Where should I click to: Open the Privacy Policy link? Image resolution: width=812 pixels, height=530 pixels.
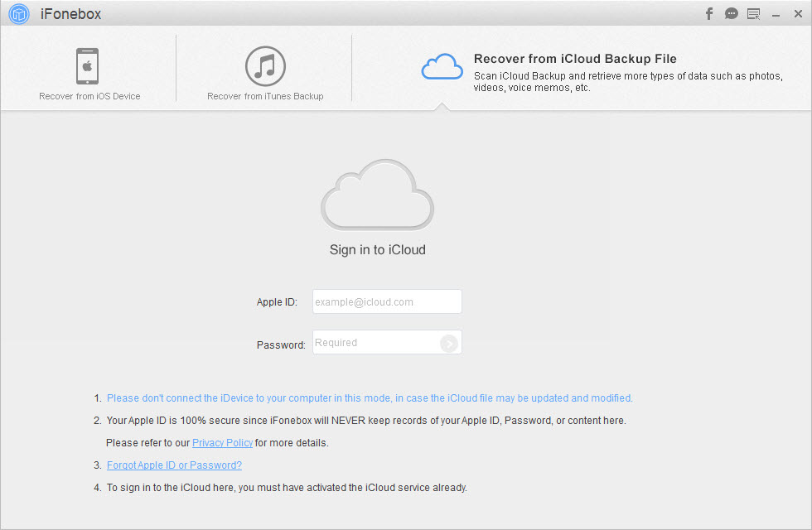pos(222,443)
